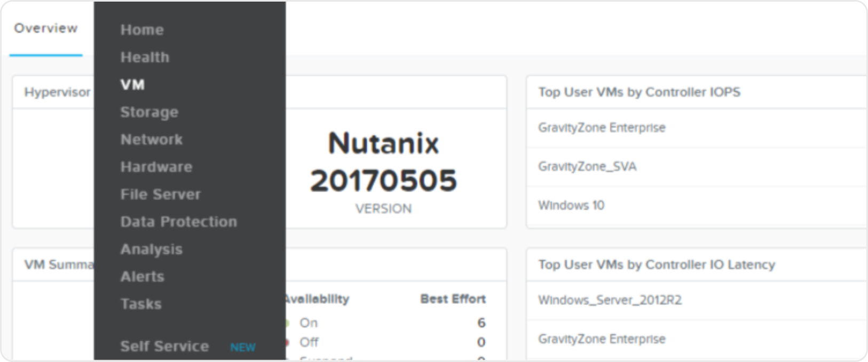Click the VERSION label
868x362 pixels.
(x=383, y=209)
